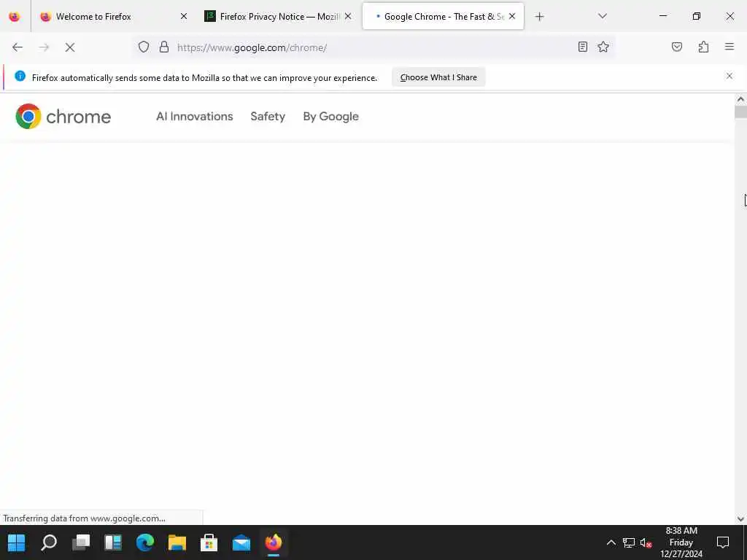
Task: Close the Firefox Privacy Notice tab
Action: (348, 16)
